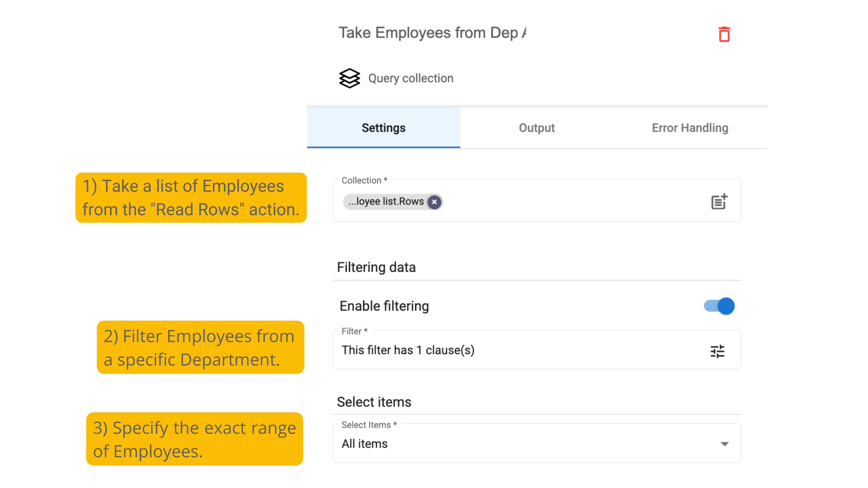Viewport: 868px width, 488px height.
Task: Select the Settings tab
Action: tap(384, 128)
